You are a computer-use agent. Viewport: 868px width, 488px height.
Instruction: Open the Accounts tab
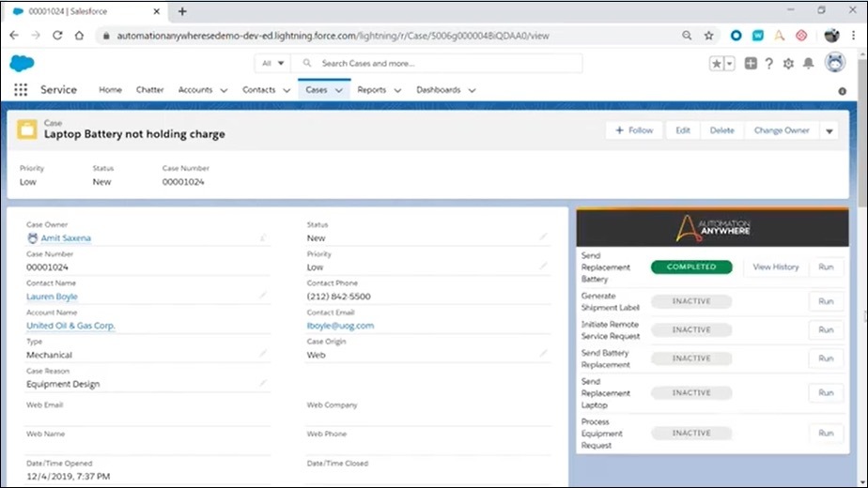click(x=195, y=90)
